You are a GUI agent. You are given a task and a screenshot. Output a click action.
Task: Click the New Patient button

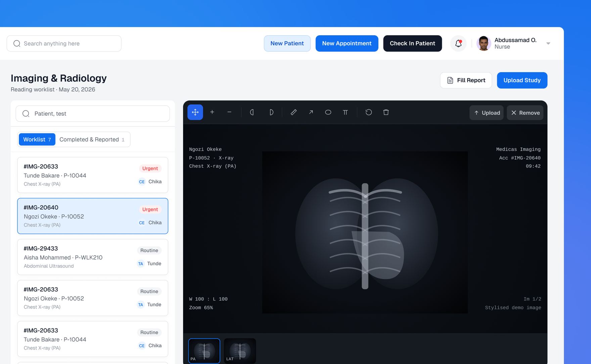pyautogui.click(x=287, y=43)
